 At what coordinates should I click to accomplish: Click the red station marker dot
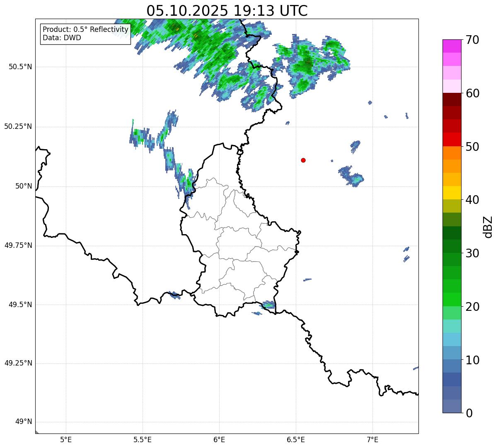pos(303,160)
